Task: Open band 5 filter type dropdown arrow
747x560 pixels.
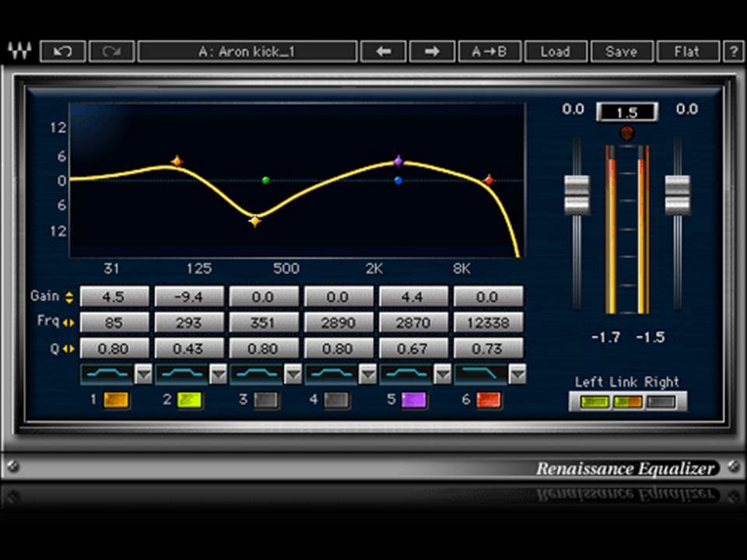Action: 442,374
